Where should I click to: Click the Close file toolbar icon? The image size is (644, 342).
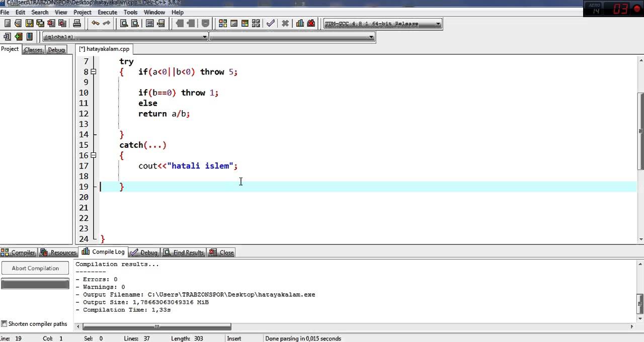[51, 23]
